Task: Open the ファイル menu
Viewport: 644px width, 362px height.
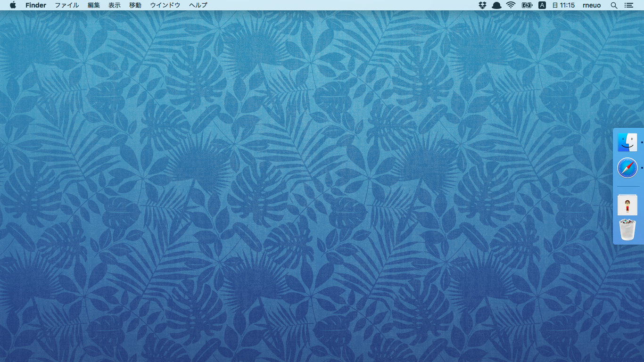Action: [67, 5]
